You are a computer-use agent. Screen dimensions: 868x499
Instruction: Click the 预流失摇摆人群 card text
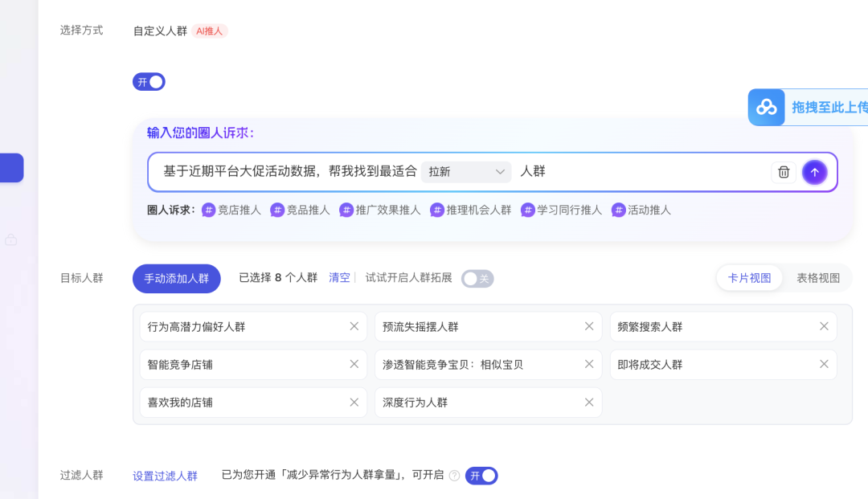coord(420,327)
